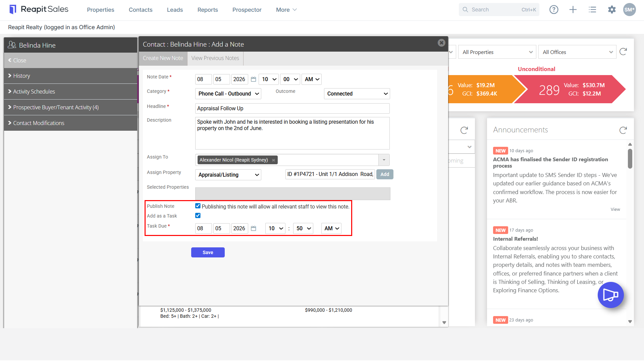This screenshot has height=362, width=644.
Task: Open the Category dropdown showing Phone Call - Outbound
Action: pos(228,94)
